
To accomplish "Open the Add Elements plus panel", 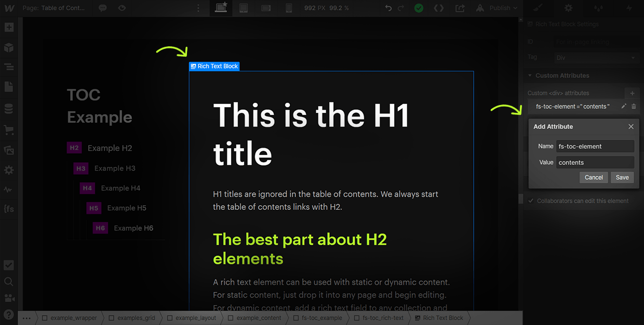I will click(9, 28).
